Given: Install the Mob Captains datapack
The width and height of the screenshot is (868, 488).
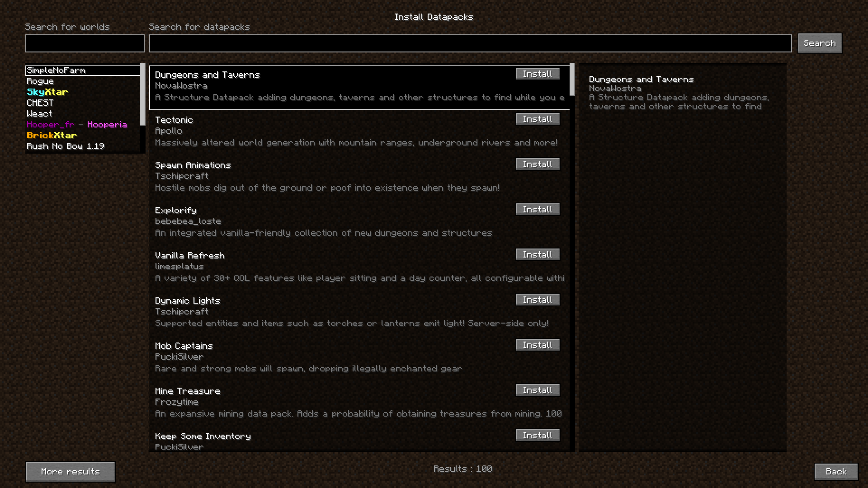Looking at the screenshot, I should (538, 345).
